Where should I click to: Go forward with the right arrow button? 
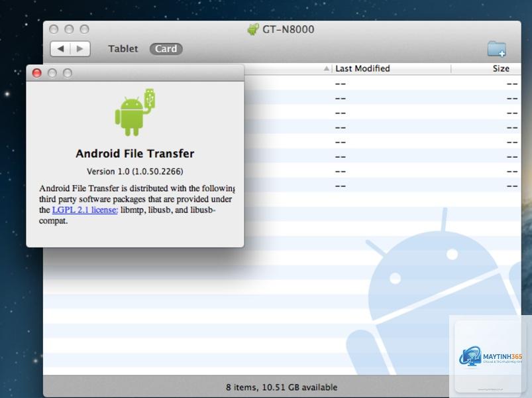click(x=80, y=49)
